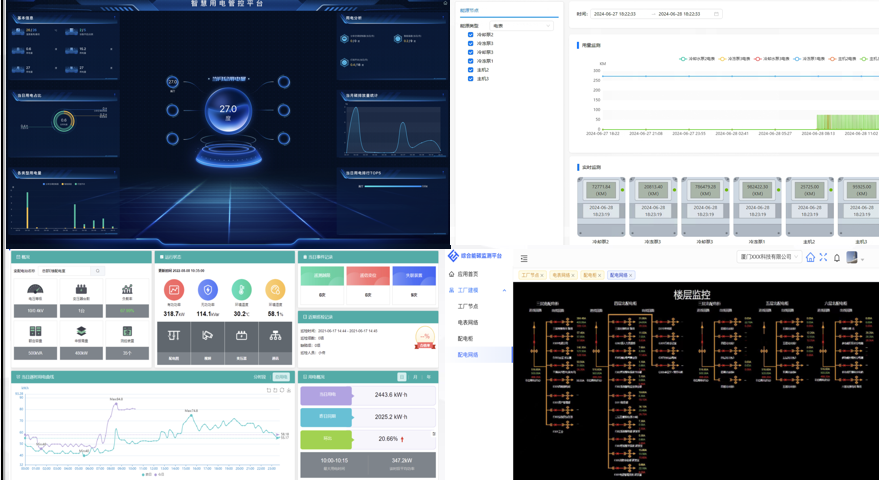Click the central 27.0度 orb in the dark dashboard

pos(228,110)
